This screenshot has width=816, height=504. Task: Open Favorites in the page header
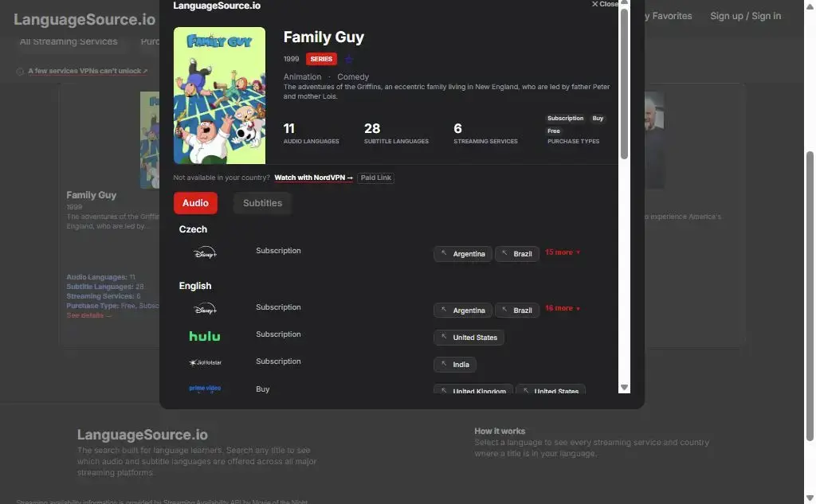click(x=669, y=16)
